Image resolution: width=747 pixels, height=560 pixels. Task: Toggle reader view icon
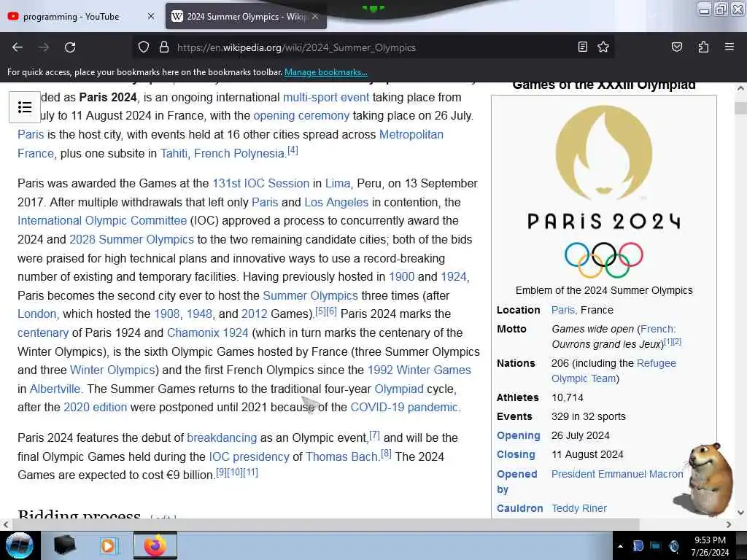(x=582, y=47)
